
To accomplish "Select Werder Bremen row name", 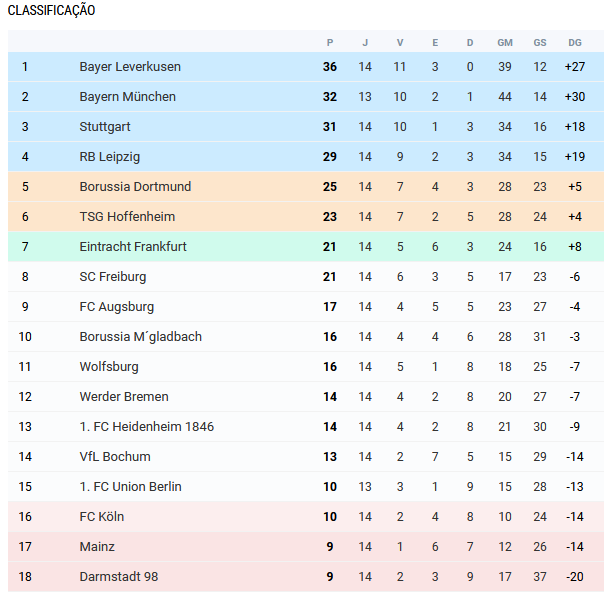I will tap(124, 396).
